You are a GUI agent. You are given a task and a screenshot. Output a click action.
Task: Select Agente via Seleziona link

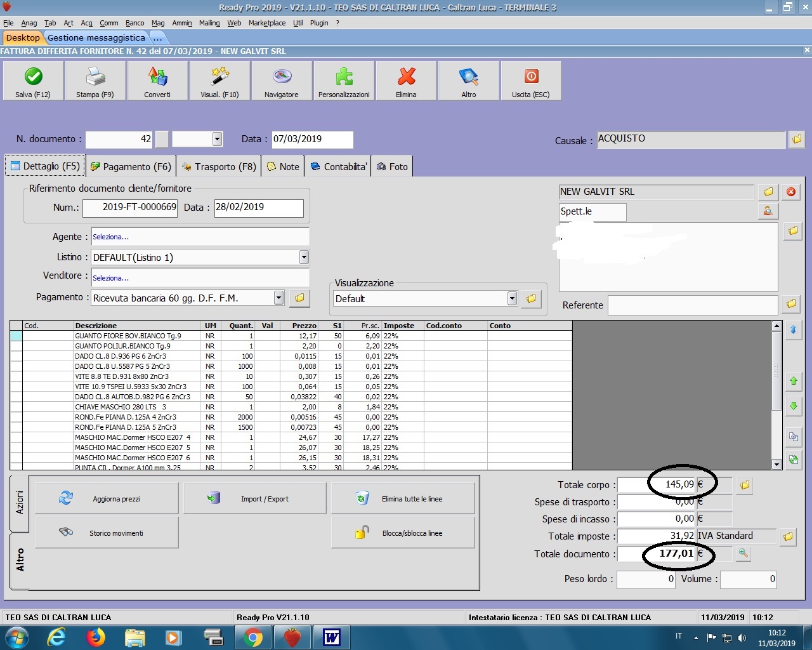point(111,237)
